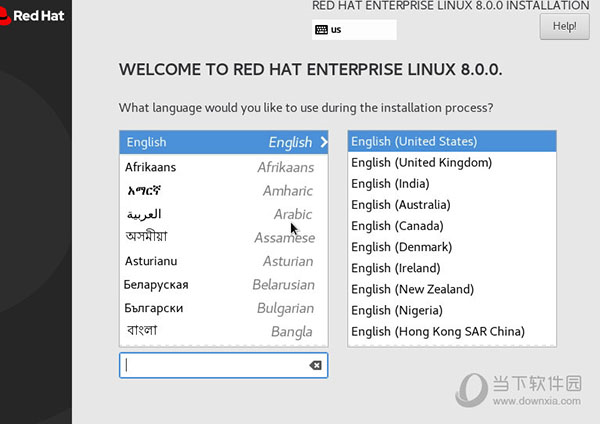Choose English (New Zealand) locale
Image resolution: width=600 pixels, height=424 pixels.
[452, 289]
